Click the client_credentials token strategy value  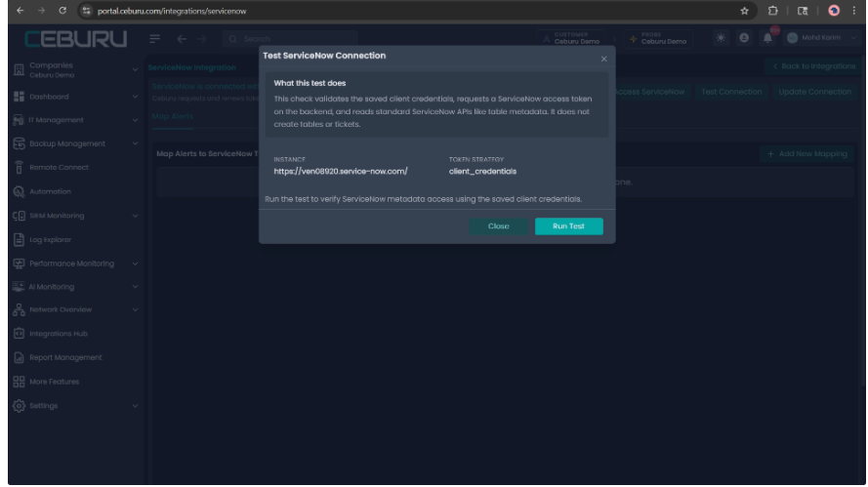point(482,172)
